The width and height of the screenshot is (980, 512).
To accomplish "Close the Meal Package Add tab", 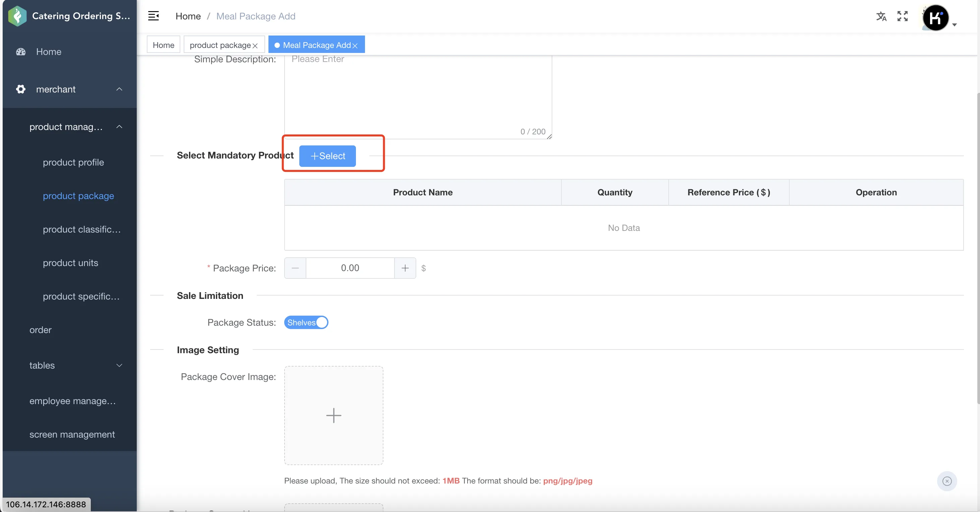I will coord(355,46).
